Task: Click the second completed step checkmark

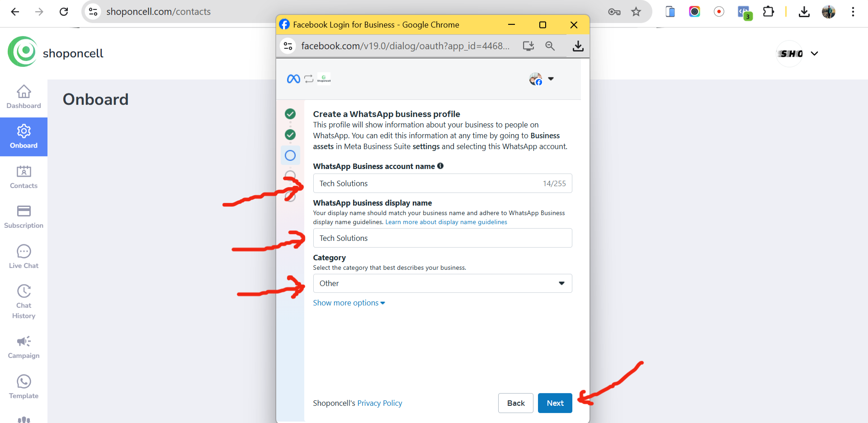Action: tap(290, 135)
